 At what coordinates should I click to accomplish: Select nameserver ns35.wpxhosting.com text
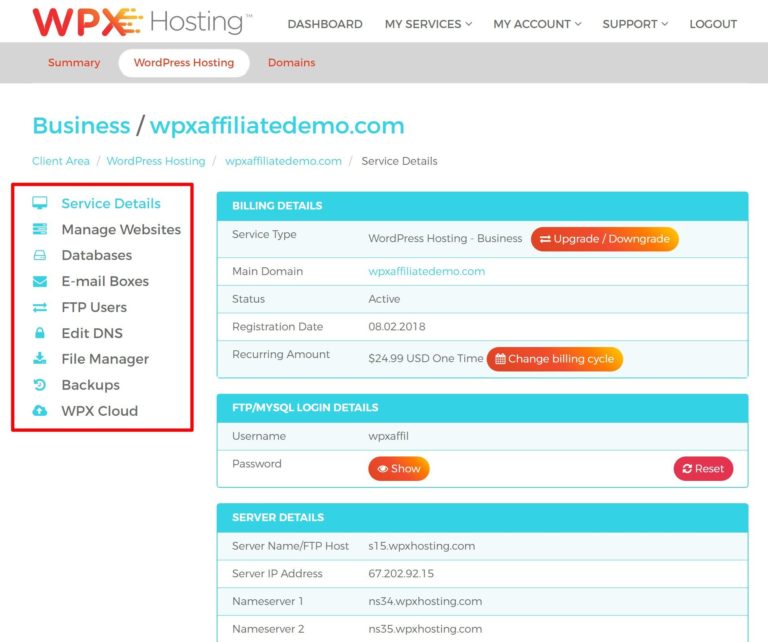425,629
